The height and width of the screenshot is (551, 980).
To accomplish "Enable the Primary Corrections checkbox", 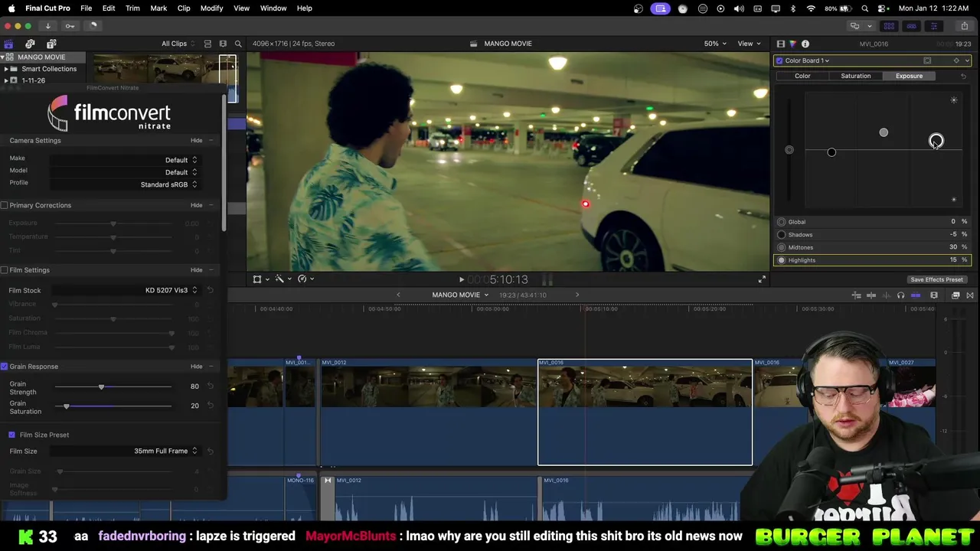I will pyautogui.click(x=5, y=205).
